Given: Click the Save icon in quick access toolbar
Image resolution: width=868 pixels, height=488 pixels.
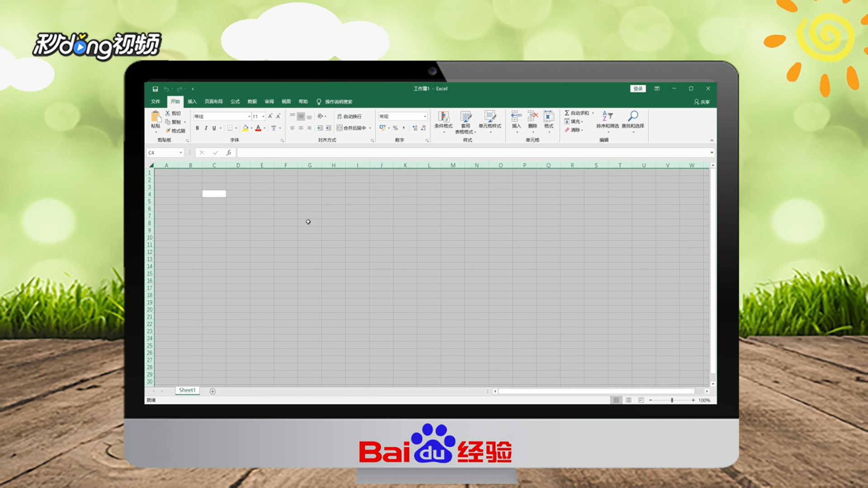Looking at the screenshot, I should point(155,89).
